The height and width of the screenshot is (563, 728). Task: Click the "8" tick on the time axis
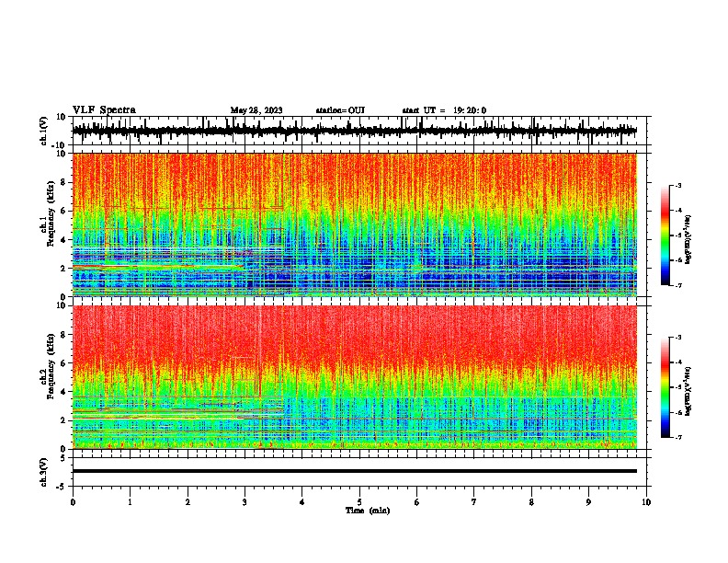tap(531, 502)
